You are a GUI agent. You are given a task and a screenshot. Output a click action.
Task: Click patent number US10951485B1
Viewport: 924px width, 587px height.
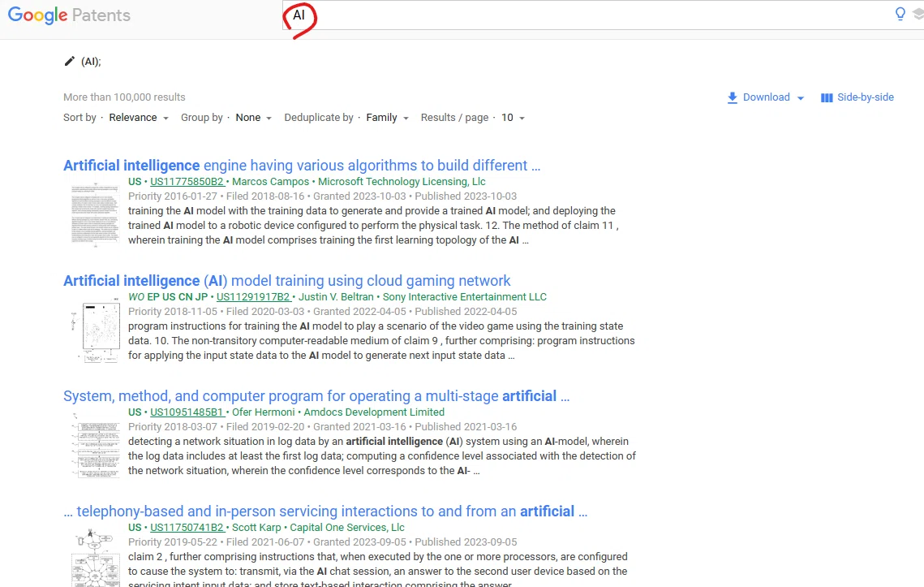187,412
